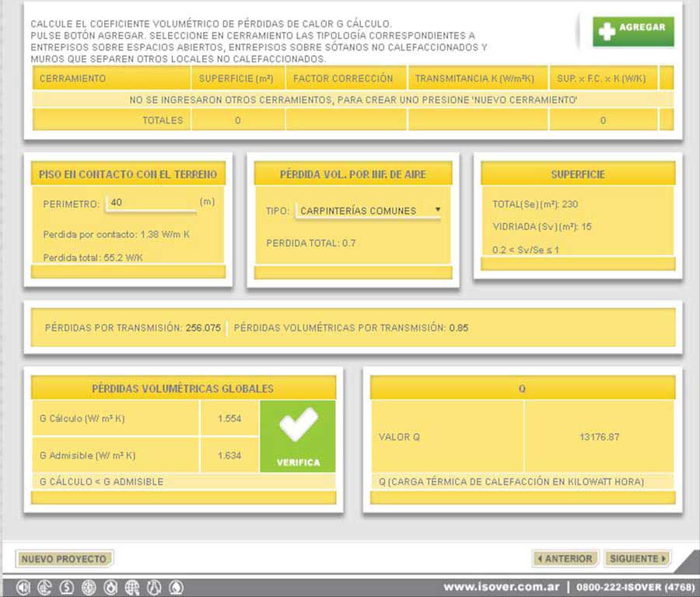This screenshot has height=597, width=700.
Task: Start a new project with NUEVO PROYECTO
Action: (x=64, y=559)
